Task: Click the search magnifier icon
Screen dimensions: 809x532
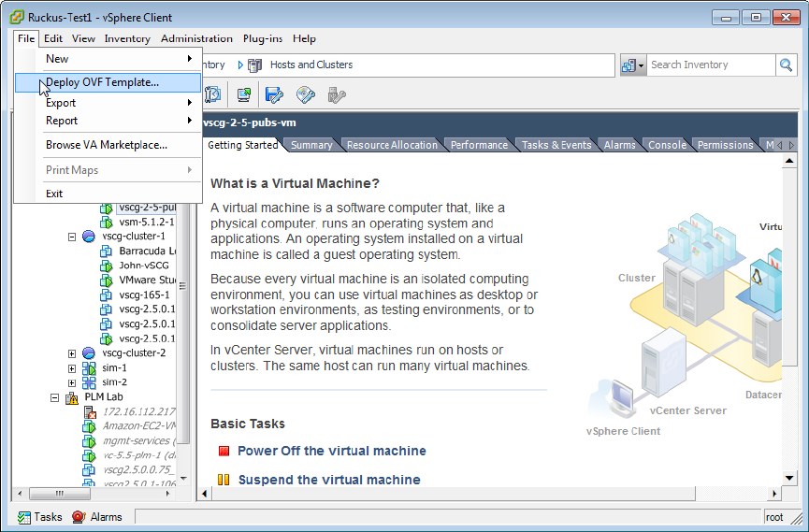Action: point(786,65)
